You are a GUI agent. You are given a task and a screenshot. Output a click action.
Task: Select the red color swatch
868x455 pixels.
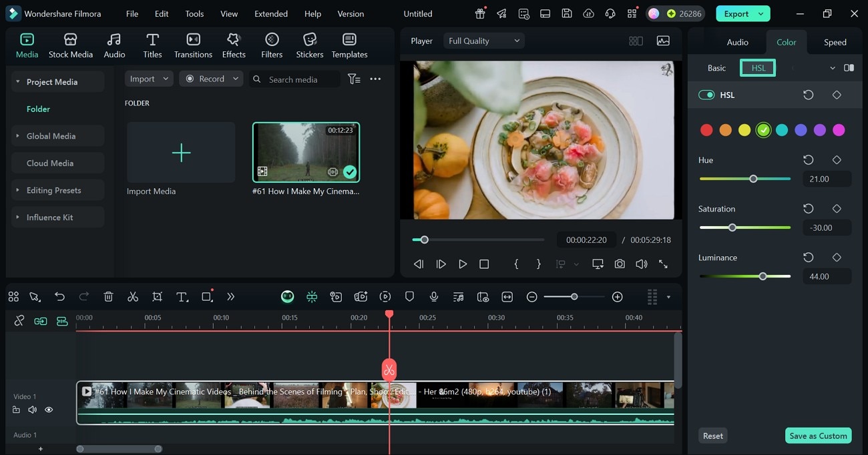(706, 130)
